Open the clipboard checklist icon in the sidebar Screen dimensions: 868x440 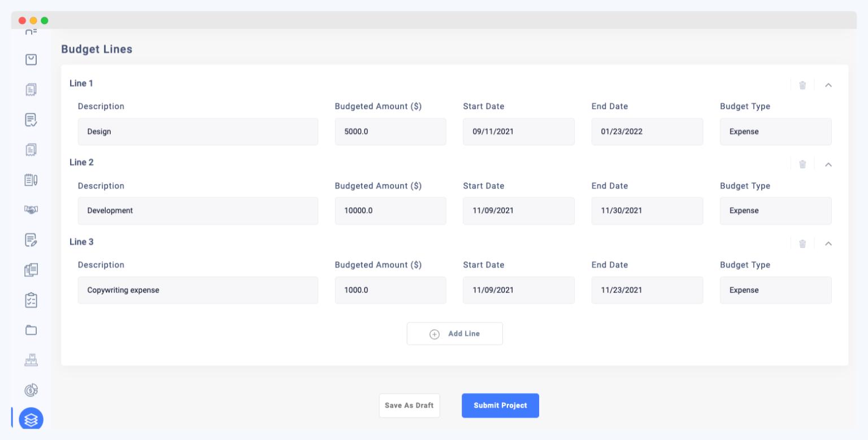coord(31,300)
